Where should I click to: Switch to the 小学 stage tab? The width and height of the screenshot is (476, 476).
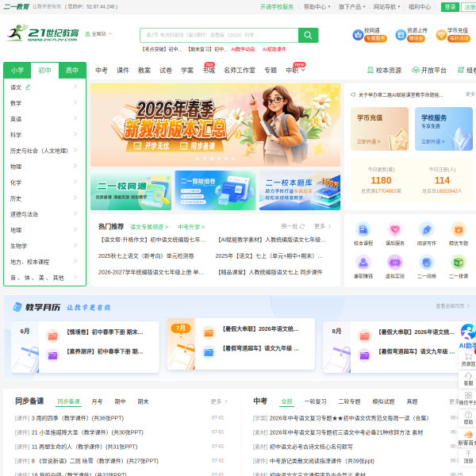coord(17,71)
